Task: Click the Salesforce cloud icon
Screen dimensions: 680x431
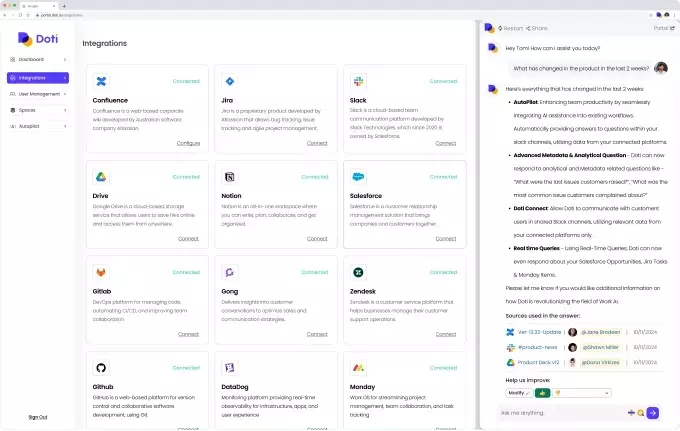Action: [358, 176]
